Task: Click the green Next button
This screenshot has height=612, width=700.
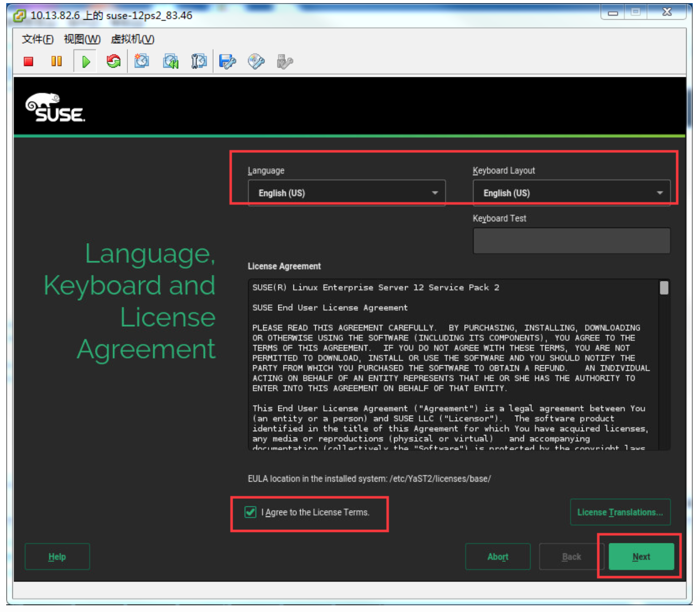Action: coord(641,556)
